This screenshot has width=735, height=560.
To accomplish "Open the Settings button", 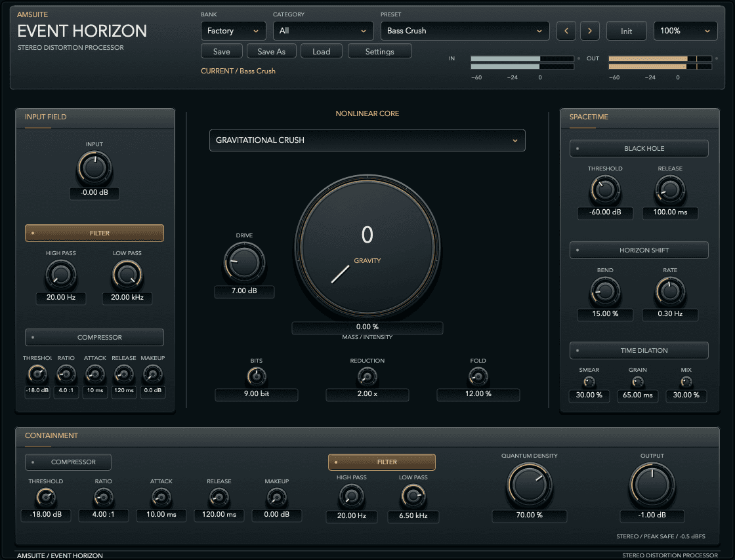I will click(x=380, y=51).
